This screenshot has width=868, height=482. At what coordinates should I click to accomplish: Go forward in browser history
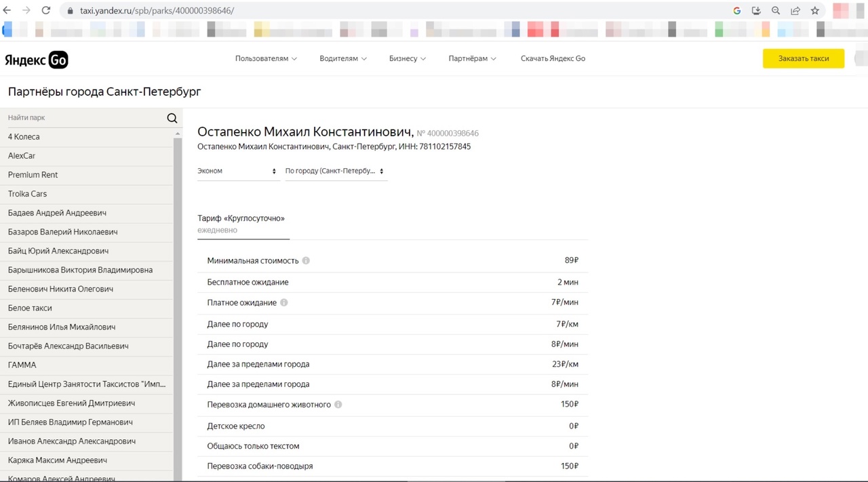pyautogui.click(x=26, y=11)
